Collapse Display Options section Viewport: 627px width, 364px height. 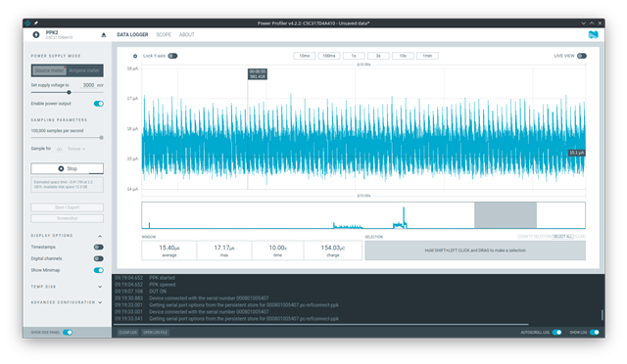pos(100,236)
